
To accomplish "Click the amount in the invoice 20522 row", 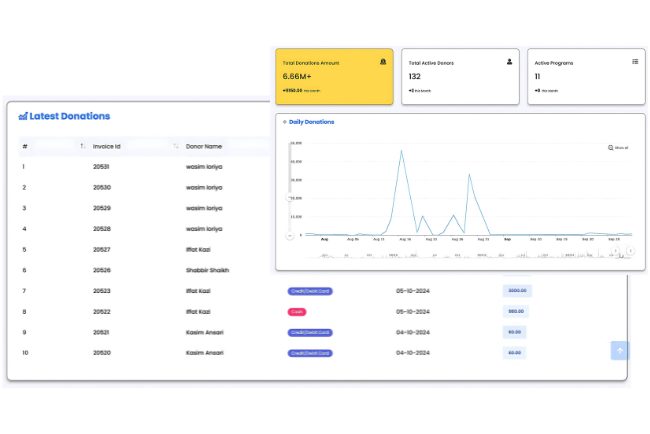I will [516, 311].
